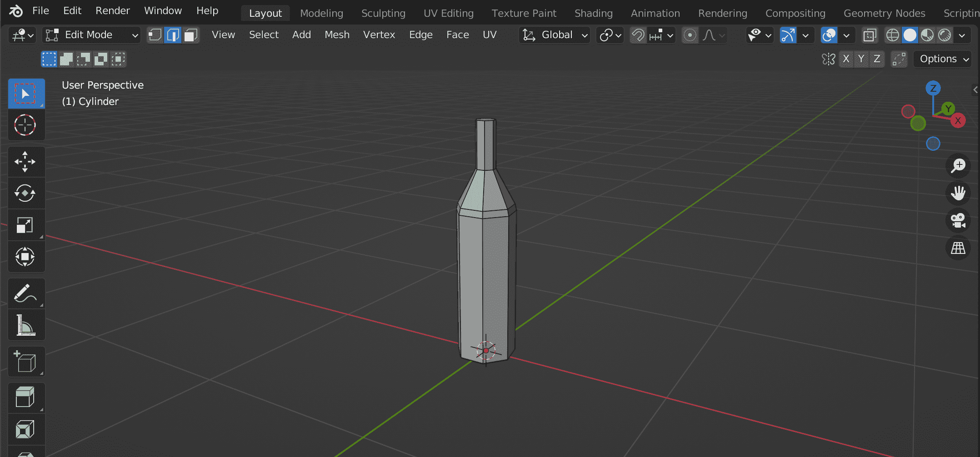Toggle proportional editing
This screenshot has height=457, width=980.
click(x=690, y=35)
